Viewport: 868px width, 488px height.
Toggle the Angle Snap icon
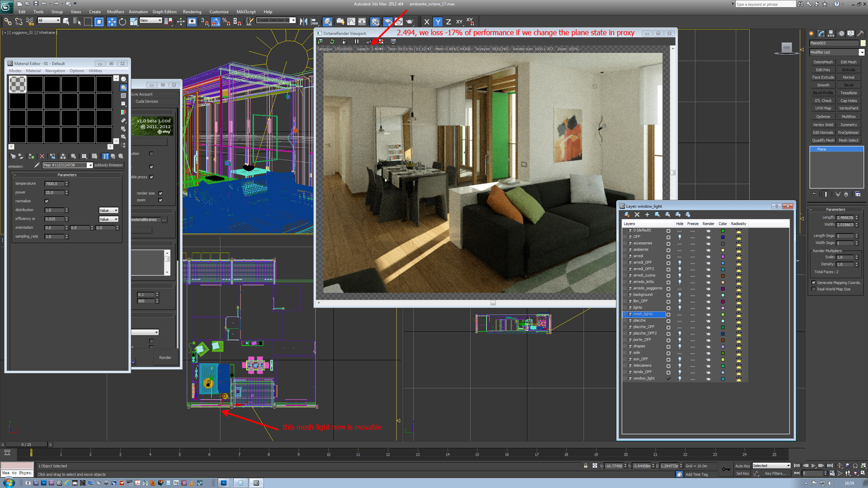(x=216, y=22)
